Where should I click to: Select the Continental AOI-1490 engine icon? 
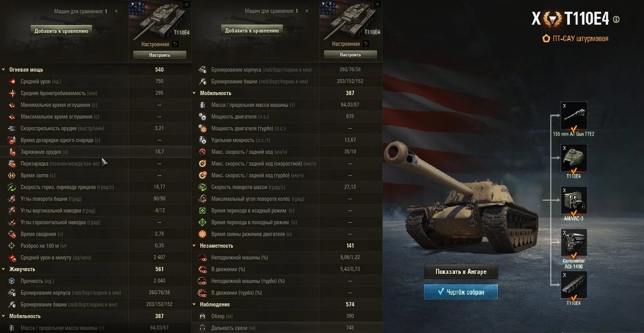click(574, 243)
